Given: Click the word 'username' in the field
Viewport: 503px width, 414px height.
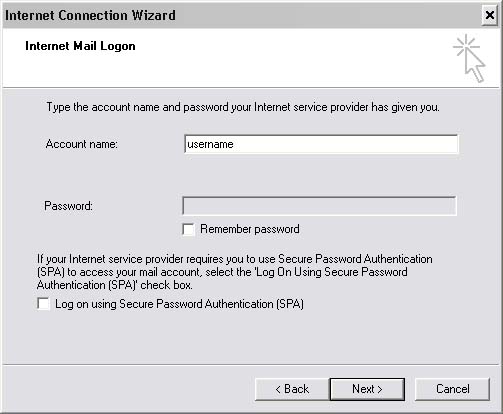Looking at the screenshot, I should 210,144.
